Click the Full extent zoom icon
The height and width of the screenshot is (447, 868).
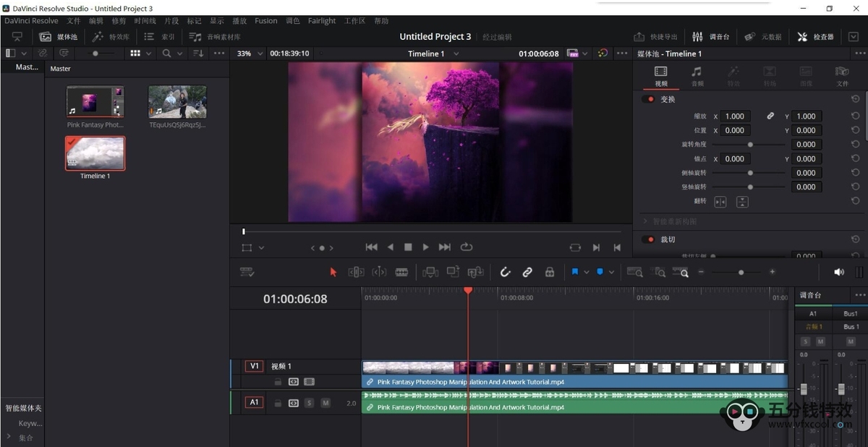click(x=634, y=272)
